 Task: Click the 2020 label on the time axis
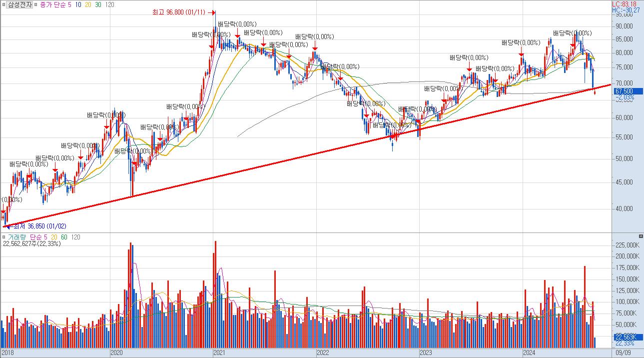pos(116,353)
